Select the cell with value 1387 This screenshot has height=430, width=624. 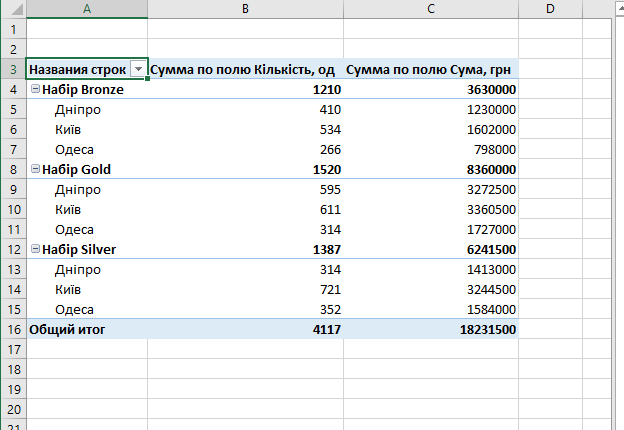point(245,249)
